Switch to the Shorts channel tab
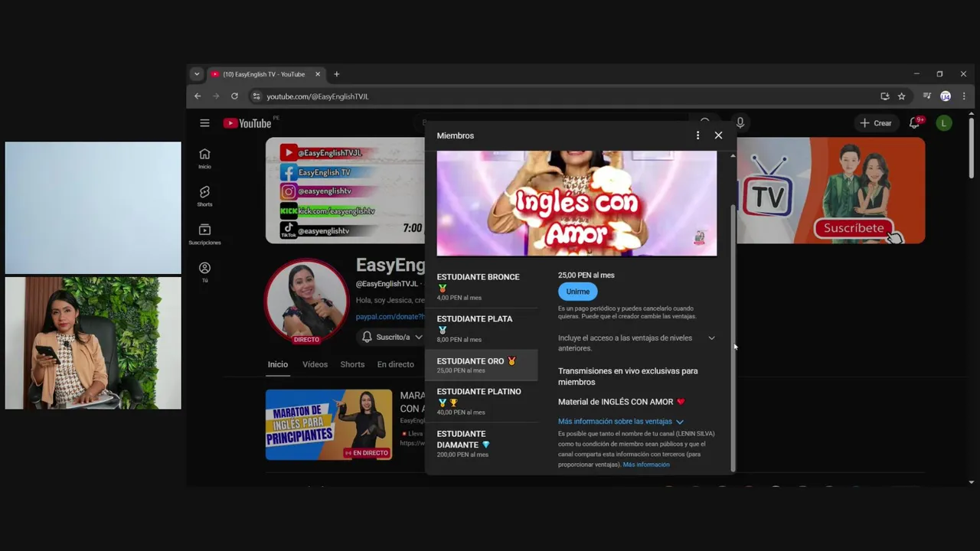This screenshot has height=551, width=980. [x=352, y=364]
